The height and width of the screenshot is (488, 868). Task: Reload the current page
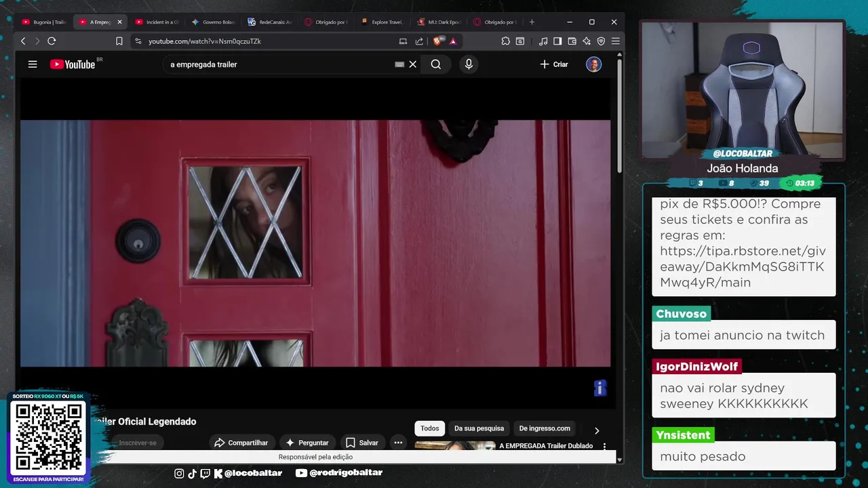point(52,41)
